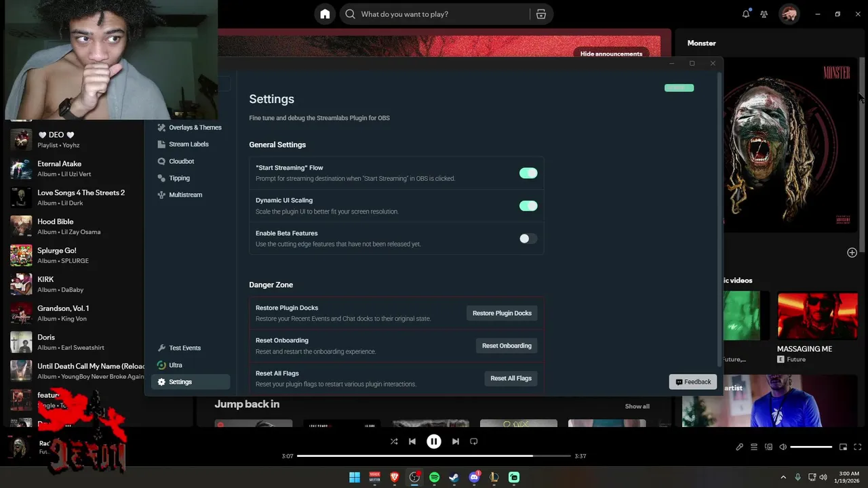This screenshot has height=488, width=868.
Task: Open the Browse icon beside Spotify search
Action: click(540, 14)
